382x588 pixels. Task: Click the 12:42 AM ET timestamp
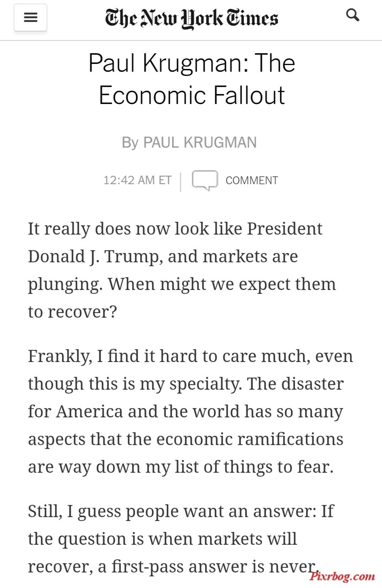[x=138, y=180]
